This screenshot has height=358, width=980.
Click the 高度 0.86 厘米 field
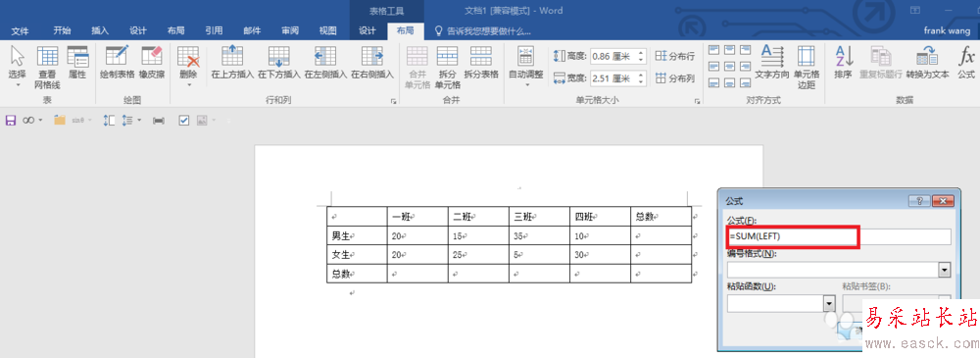(x=612, y=56)
